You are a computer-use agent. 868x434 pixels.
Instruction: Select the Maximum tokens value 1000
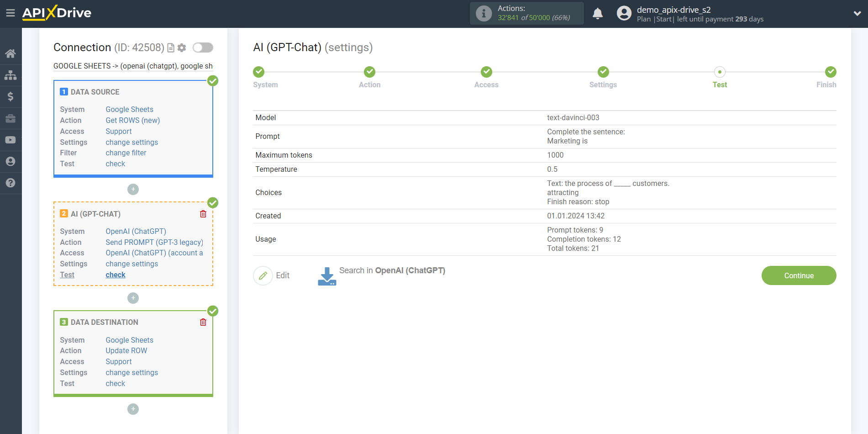point(555,155)
